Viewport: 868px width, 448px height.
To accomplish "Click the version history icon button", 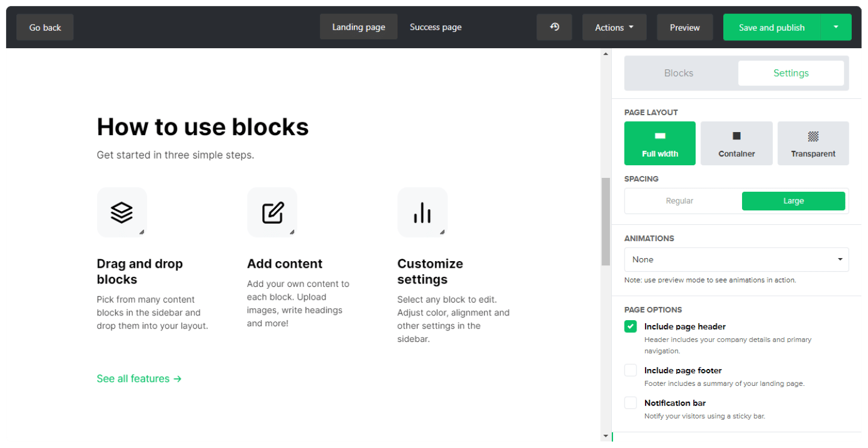I will [x=554, y=27].
